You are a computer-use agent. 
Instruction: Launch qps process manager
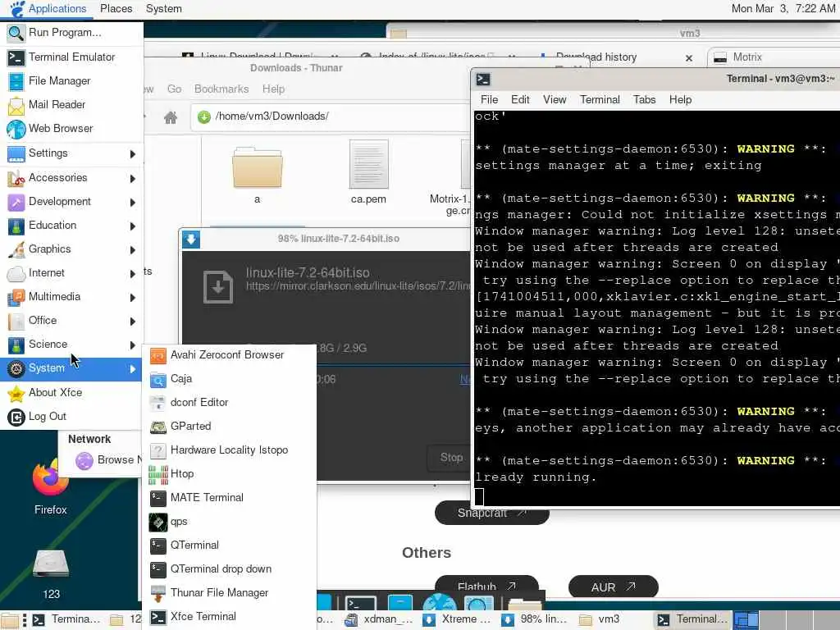pos(230,522)
